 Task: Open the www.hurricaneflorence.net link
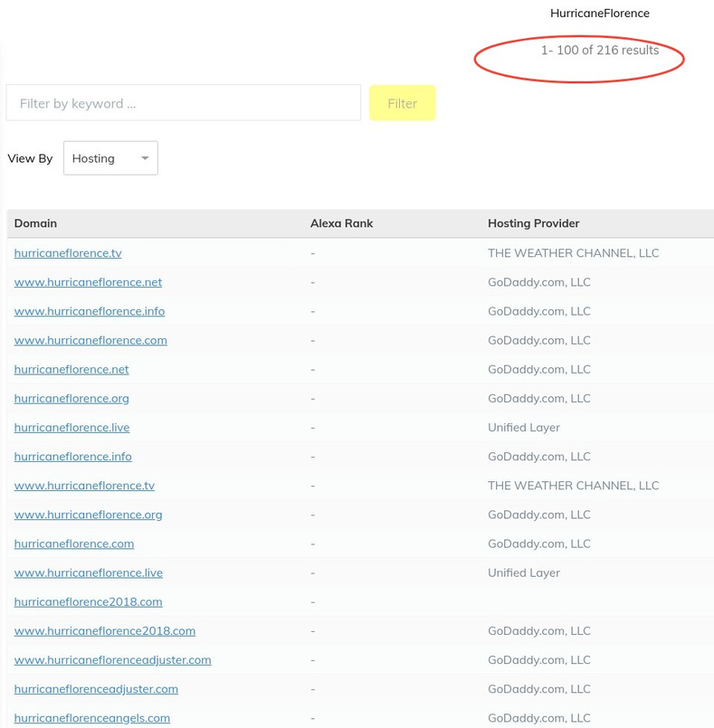(x=88, y=282)
